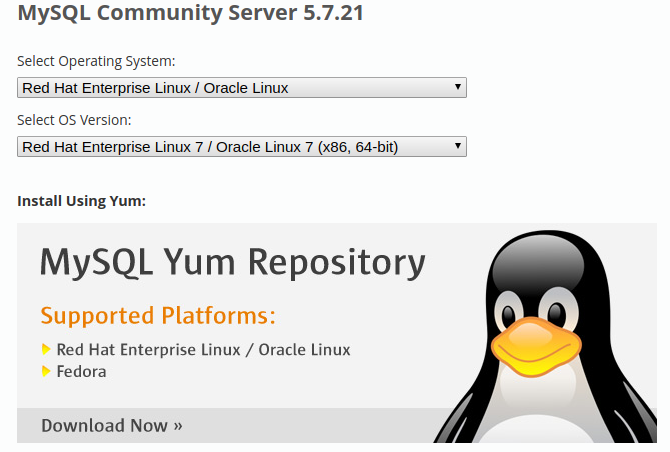Viewport: 670px width, 452px height.
Task: Click the yellow arrow bullet beside Fedora
Action: tap(46, 371)
